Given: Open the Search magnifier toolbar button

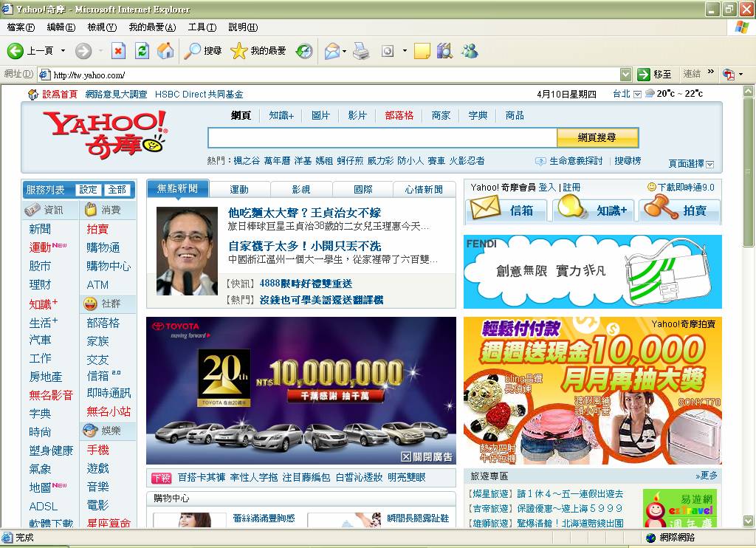Looking at the screenshot, I should [x=203, y=51].
